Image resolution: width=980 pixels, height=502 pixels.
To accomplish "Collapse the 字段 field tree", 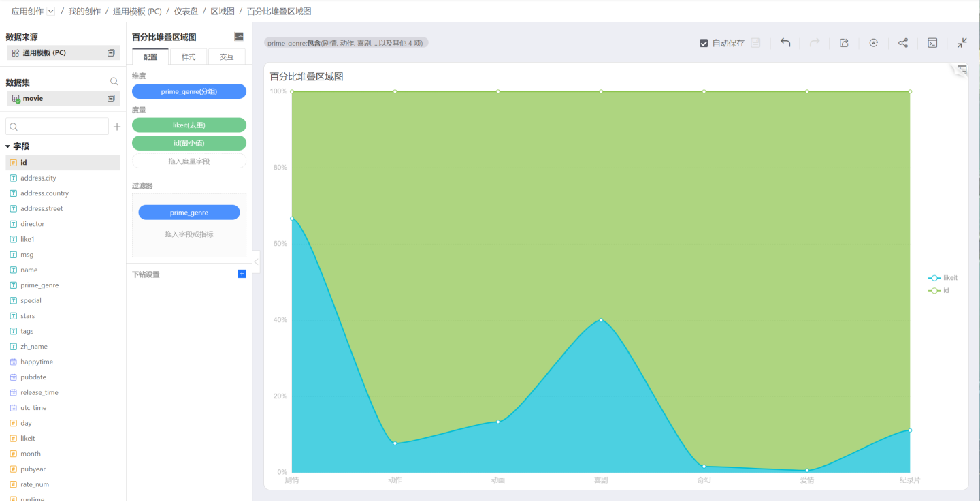I will click(x=8, y=146).
